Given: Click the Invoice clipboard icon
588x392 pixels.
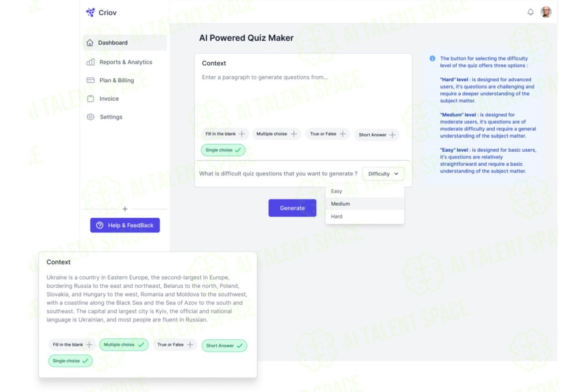Looking at the screenshot, I should click(x=91, y=99).
